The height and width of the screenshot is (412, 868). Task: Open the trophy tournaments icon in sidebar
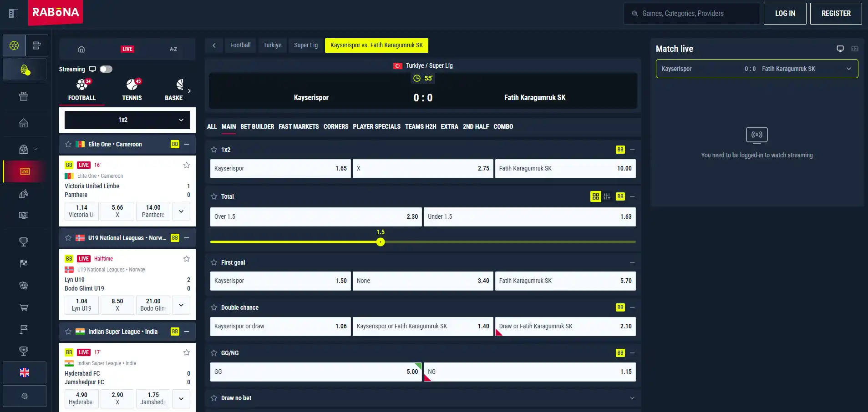24,241
